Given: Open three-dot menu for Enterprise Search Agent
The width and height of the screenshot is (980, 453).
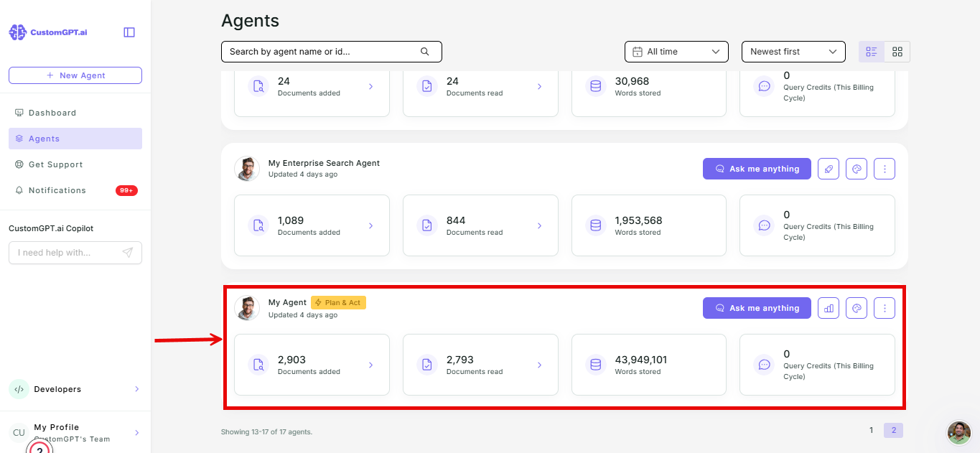Looking at the screenshot, I should click(885, 169).
